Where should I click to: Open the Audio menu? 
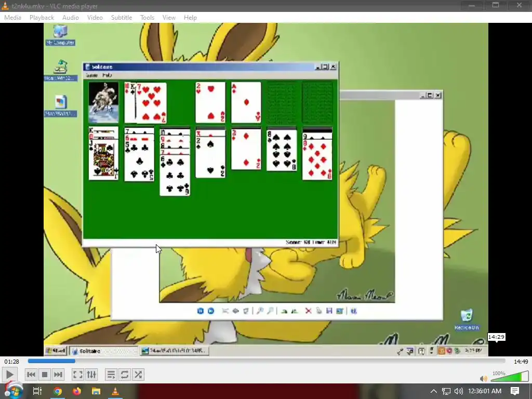[x=71, y=18]
